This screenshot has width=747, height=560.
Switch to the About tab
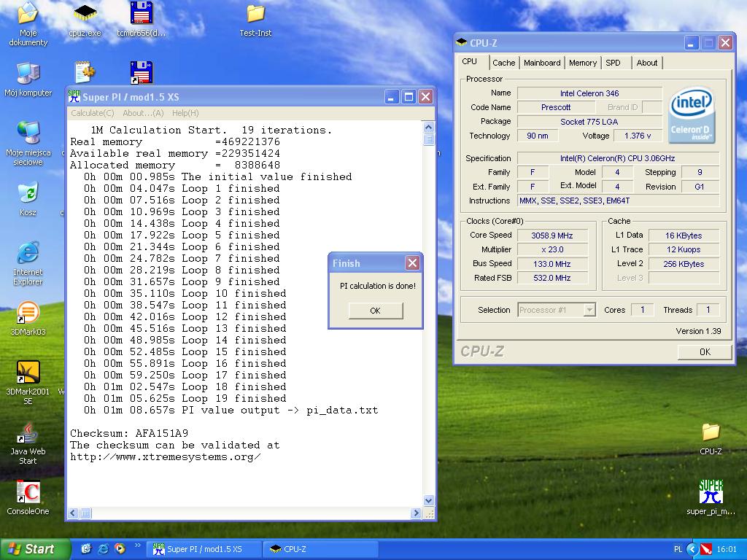(646, 63)
